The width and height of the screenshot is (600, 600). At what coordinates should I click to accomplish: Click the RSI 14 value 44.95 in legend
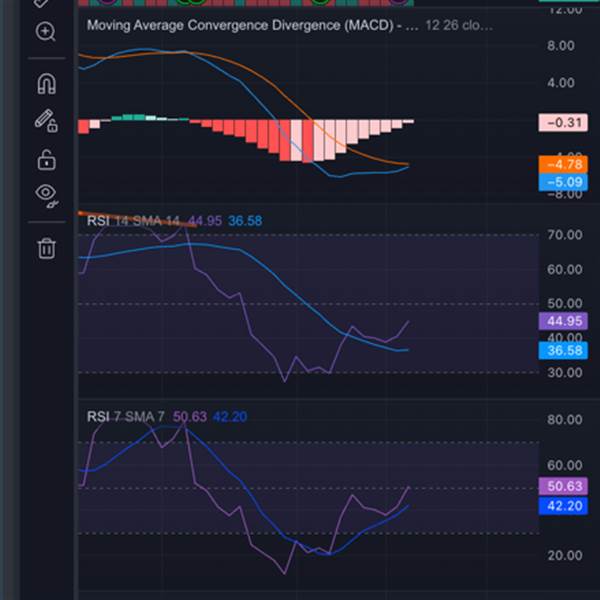click(205, 221)
